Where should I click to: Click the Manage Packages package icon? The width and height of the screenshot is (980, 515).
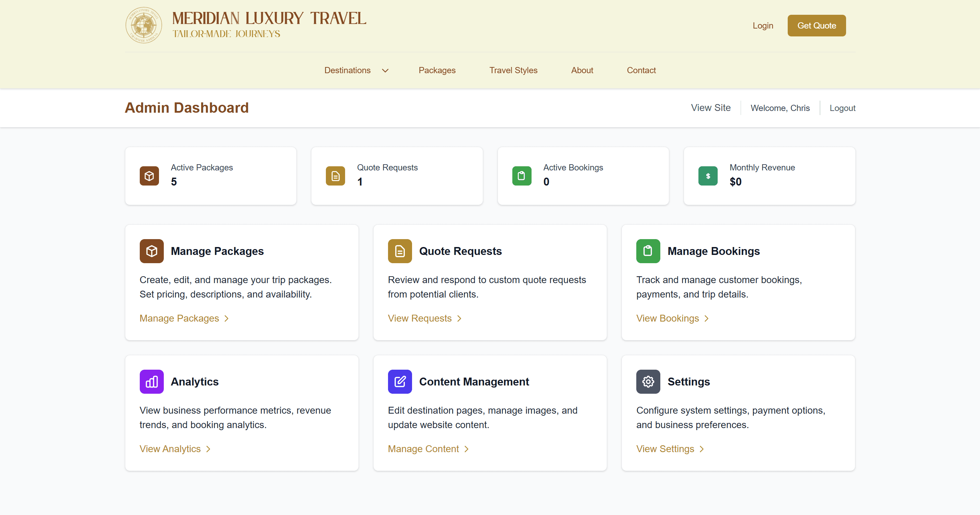click(151, 251)
